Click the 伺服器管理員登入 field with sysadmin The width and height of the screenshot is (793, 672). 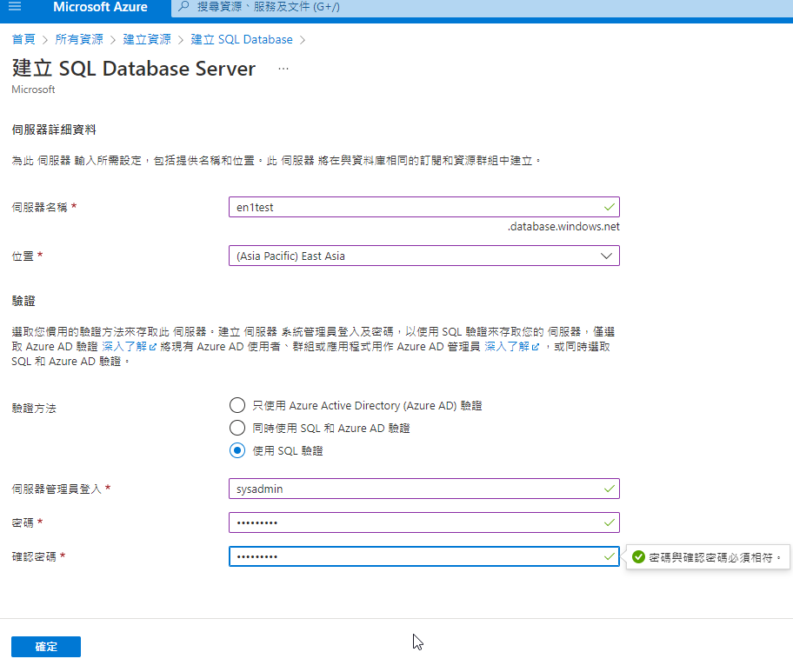(423, 489)
